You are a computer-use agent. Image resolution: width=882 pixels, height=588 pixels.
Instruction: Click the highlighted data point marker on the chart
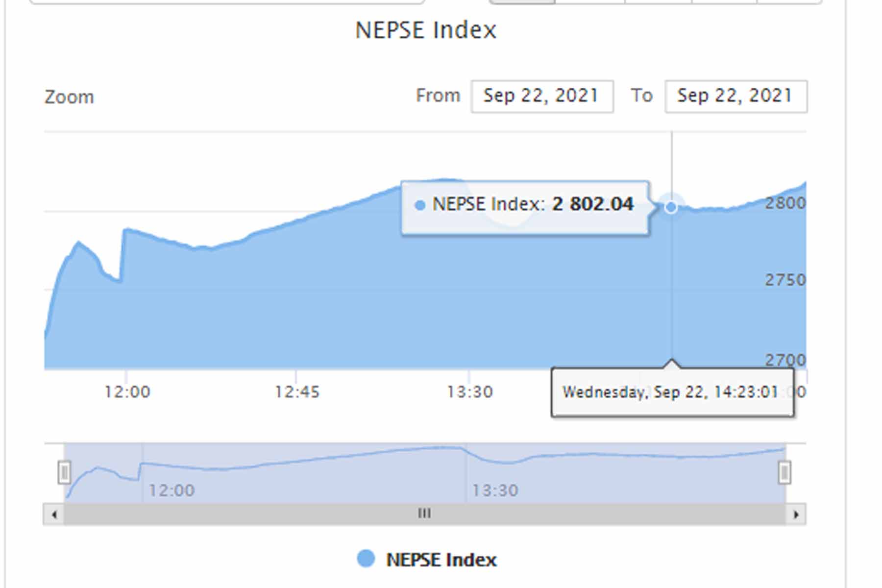671,207
